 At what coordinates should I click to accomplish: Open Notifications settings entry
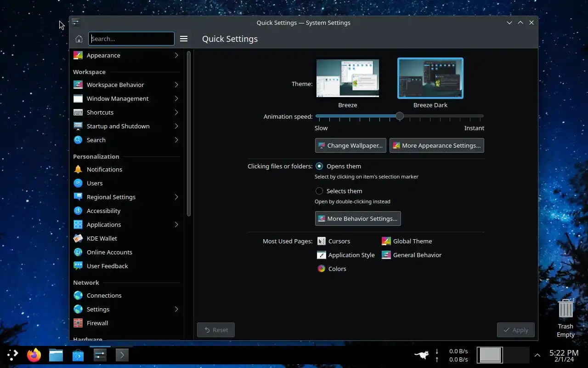pos(126,169)
